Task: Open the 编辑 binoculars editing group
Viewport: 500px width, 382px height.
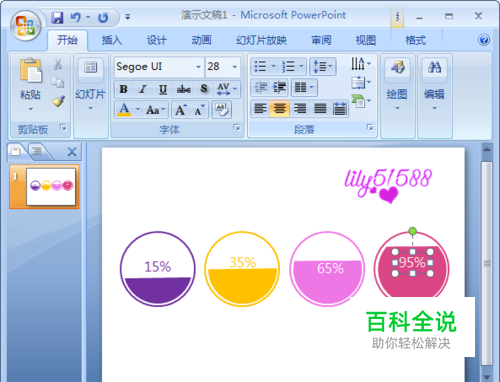Action: [x=434, y=83]
